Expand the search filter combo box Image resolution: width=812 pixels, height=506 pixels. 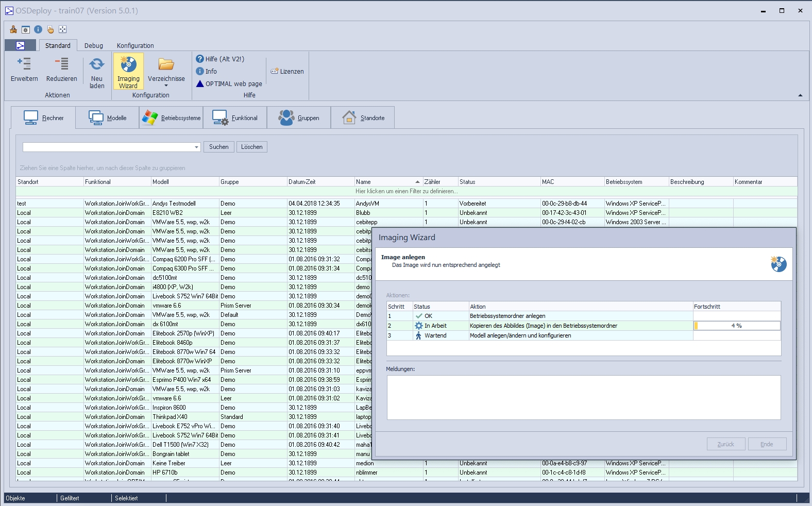point(196,147)
